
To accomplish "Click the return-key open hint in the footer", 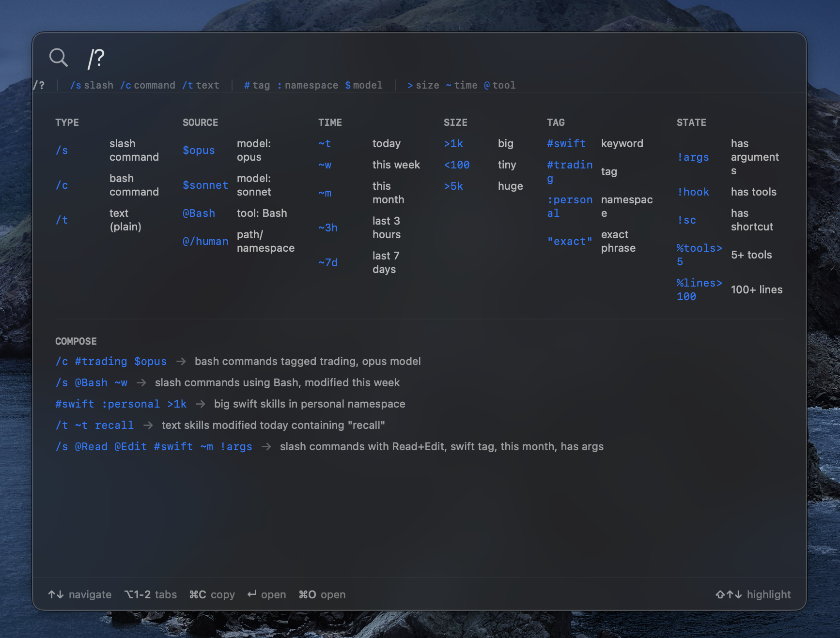I will point(266,594).
